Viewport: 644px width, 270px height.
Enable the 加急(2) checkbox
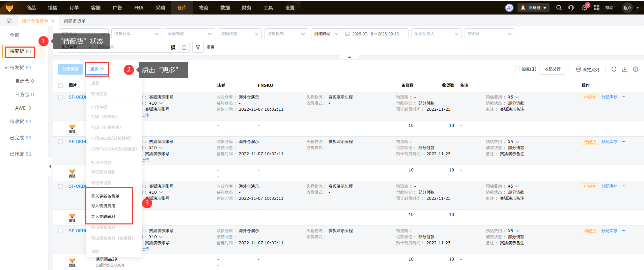(517, 69)
